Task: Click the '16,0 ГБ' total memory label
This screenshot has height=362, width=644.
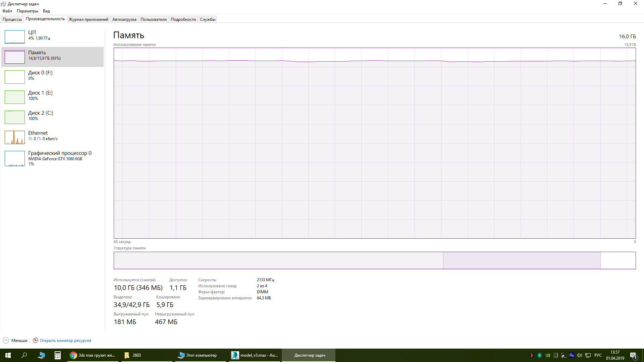Action: coord(627,37)
